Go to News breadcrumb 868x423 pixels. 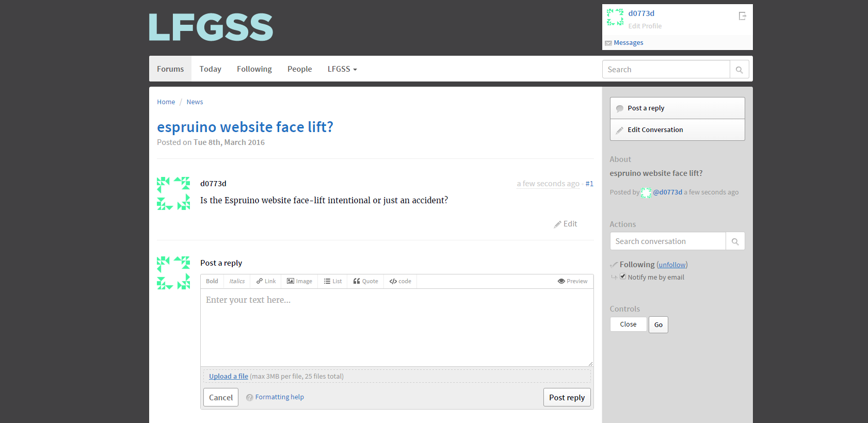coord(195,102)
